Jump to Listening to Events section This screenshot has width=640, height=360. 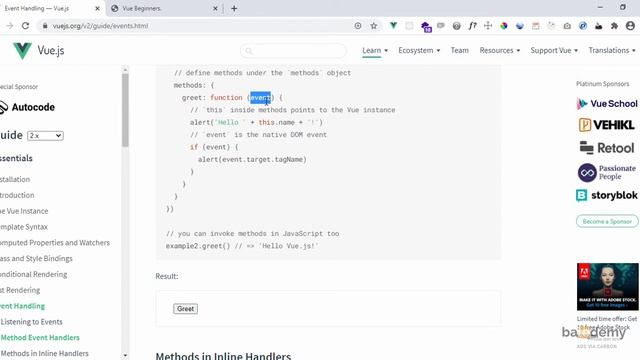[x=31, y=322]
